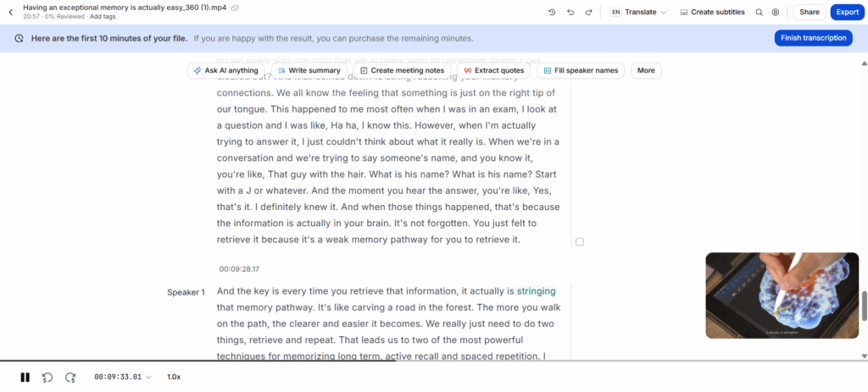Screen dimensions: 868x392
Task: Click the 00:09:28.17 timestamp
Action: 239,269
